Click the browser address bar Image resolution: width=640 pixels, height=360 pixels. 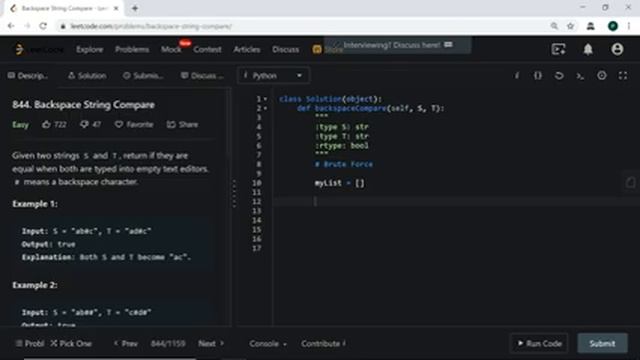pos(302,26)
